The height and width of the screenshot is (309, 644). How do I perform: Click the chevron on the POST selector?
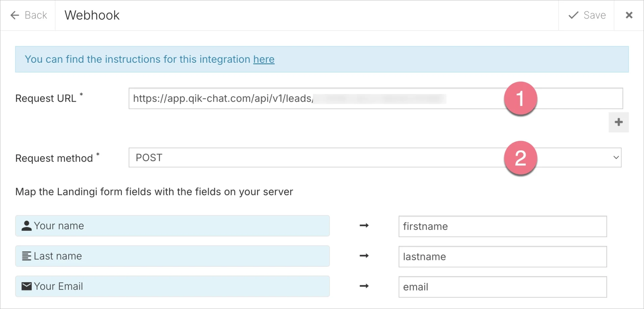615,157
